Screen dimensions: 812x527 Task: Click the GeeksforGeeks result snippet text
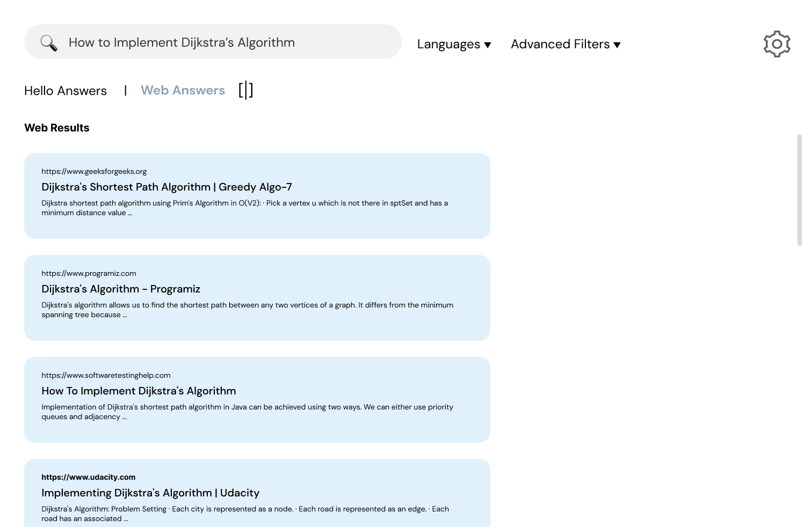[245, 208]
